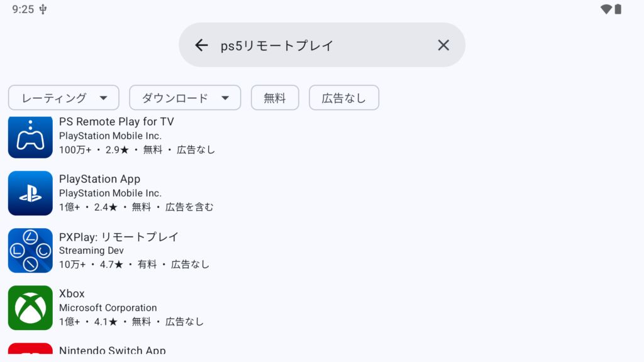The width and height of the screenshot is (644, 362).
Task: Tap the Wi-Fi status icon
Action: coord(606,9)
